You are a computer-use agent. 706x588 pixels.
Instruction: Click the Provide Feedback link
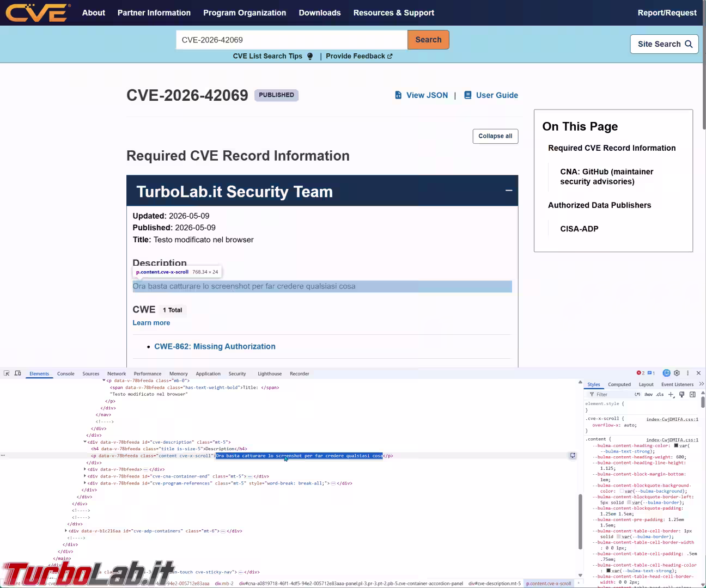(359, 56)
